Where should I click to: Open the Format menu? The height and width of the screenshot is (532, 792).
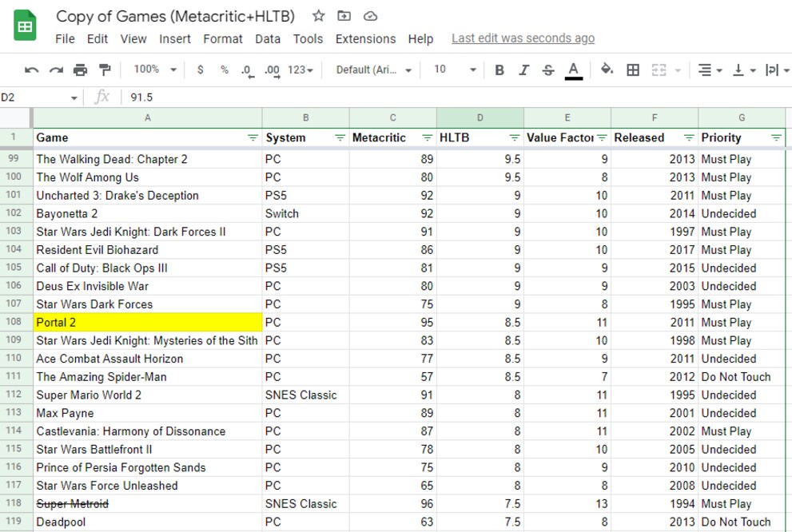[223, 39]
